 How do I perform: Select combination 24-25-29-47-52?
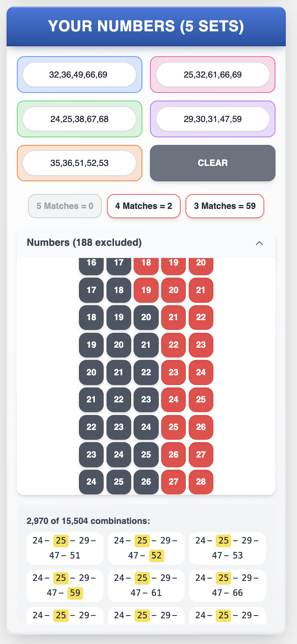point(146,548)
